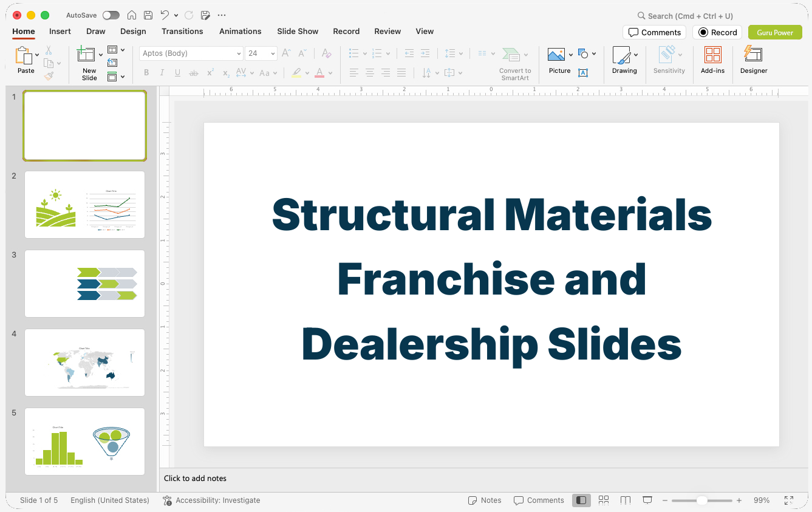
Task: Click the Cut scissors icon
Action: 49,51
